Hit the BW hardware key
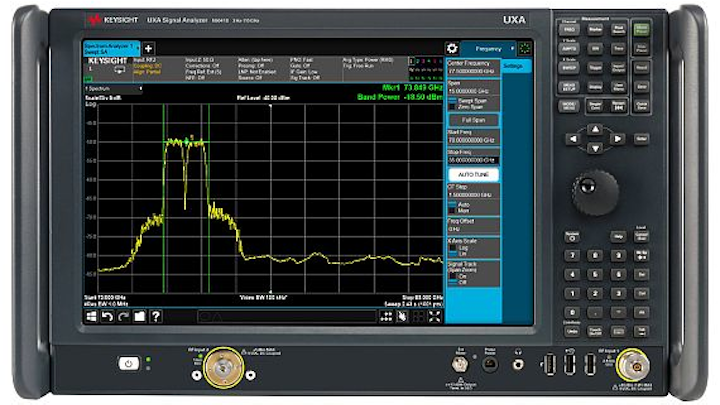This screenshot has width=720, height=405. pyautogui.click(x=595, y=49)
